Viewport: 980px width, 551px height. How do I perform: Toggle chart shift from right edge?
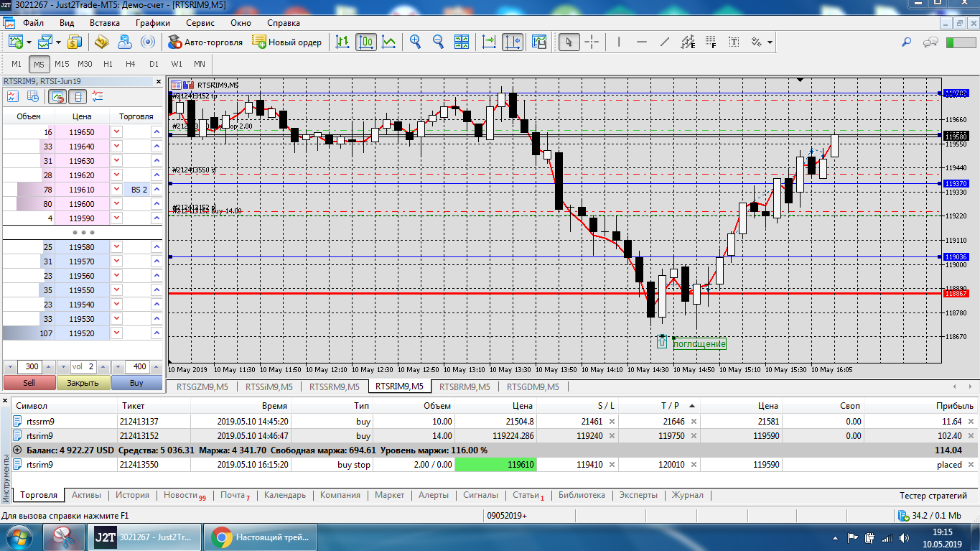pyautogui.click(x=512, y=42)
